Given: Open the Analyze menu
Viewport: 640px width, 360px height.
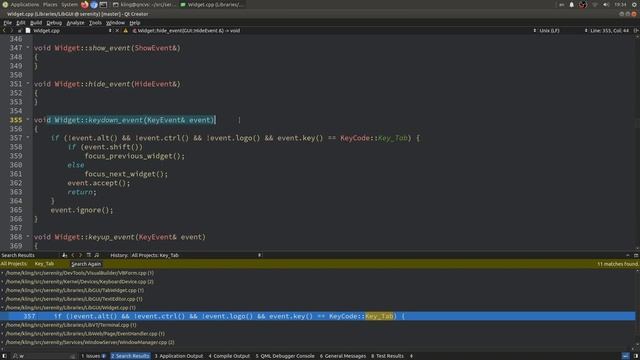Looking at the screenshot, I should (x=75, y=23).
